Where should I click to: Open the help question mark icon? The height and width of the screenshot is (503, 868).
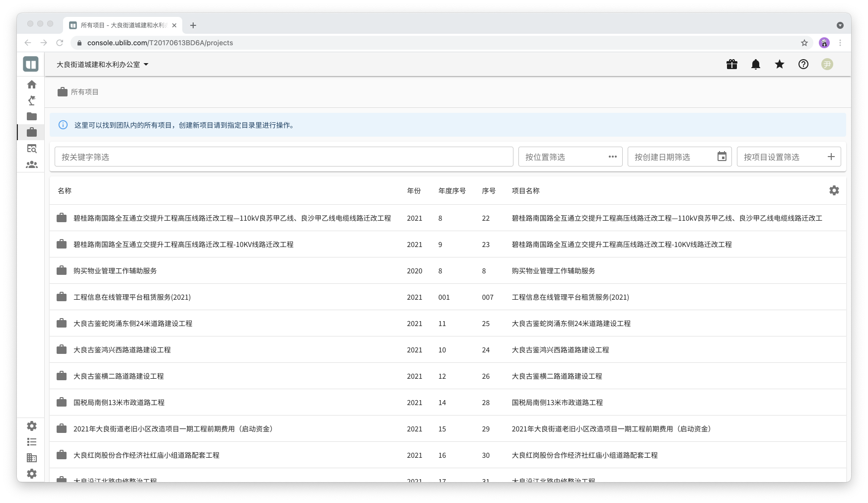tap(803, 64)
